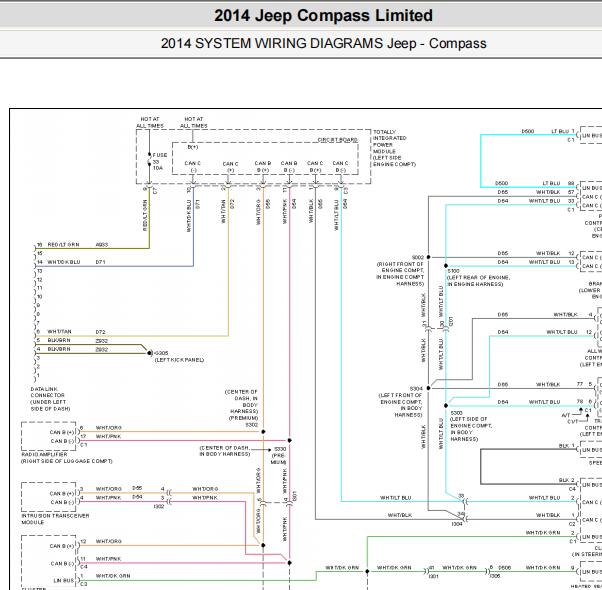Select the 'D500' circuit code on top LT BLU wire
Viewport: 602px width, 590px height.
coord(528,131)
